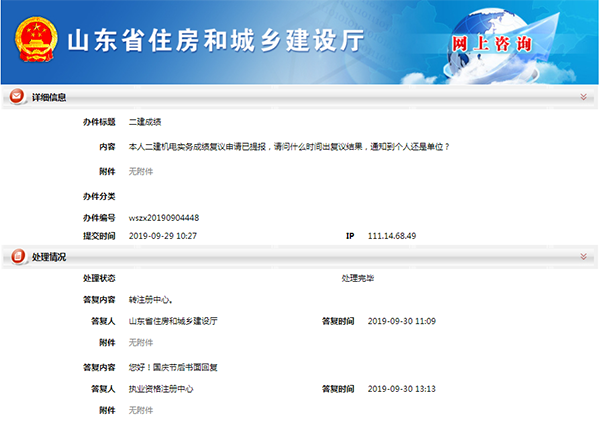The width and height of the screenshot is (600, 428).
Task: Click the IP address 111.14.68.49
Action: (392, 236)
